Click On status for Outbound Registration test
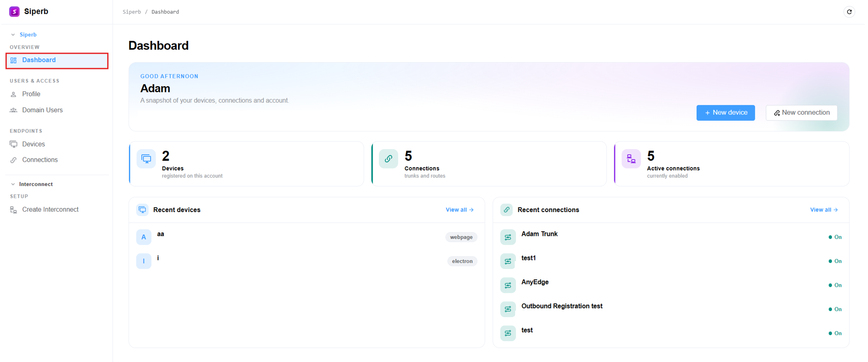This screenshot has height=362, width=868. pyautogui.click(x=835, y=309)
